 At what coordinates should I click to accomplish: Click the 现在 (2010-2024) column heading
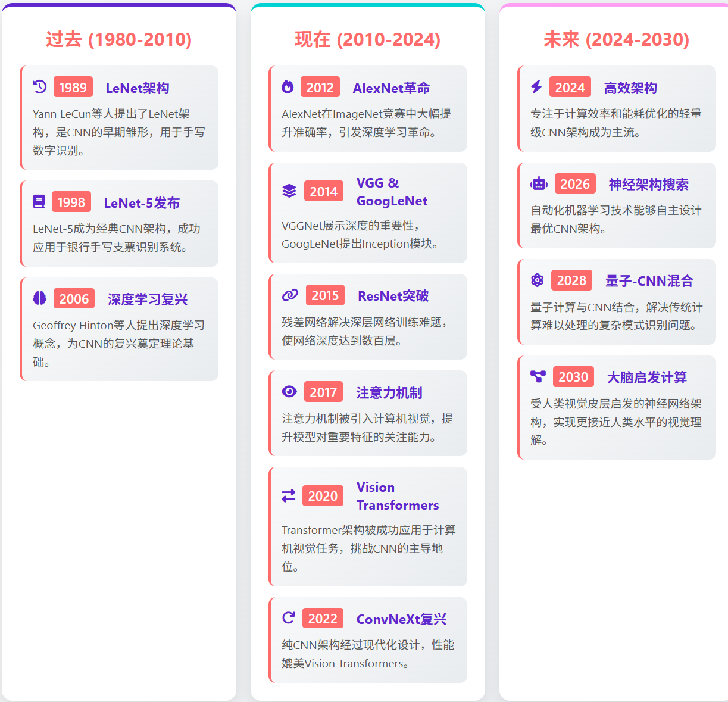[368, 39]
